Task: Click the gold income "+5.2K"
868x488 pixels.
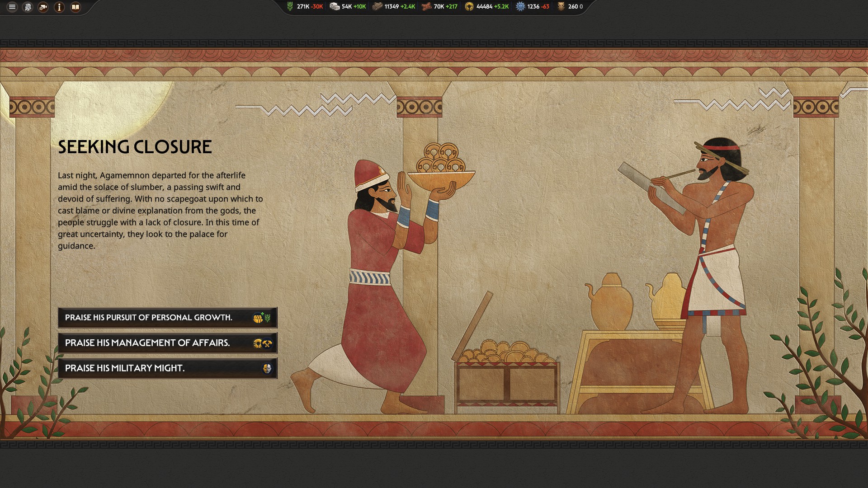Action: [x=501, y=7]
